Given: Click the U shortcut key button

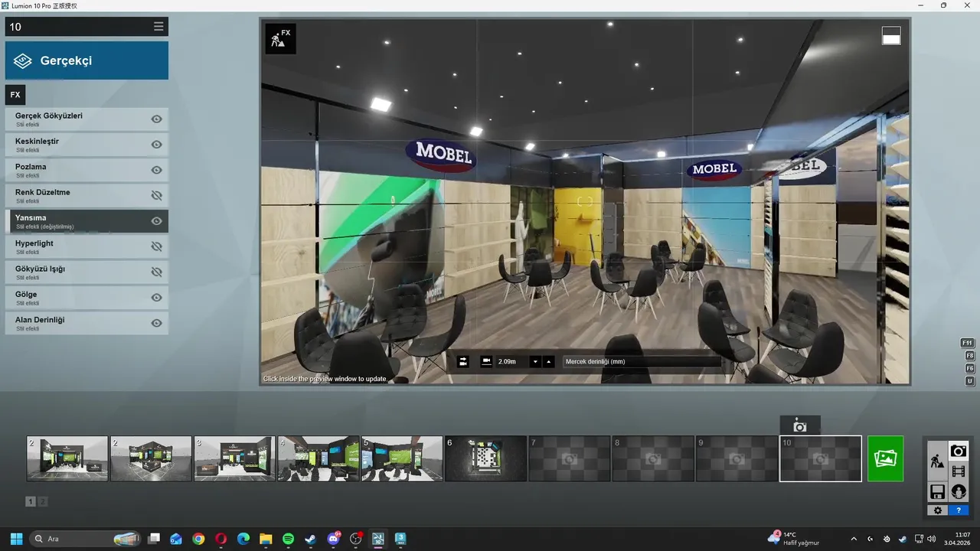Looking at the screenshot, I should [969, 381].
